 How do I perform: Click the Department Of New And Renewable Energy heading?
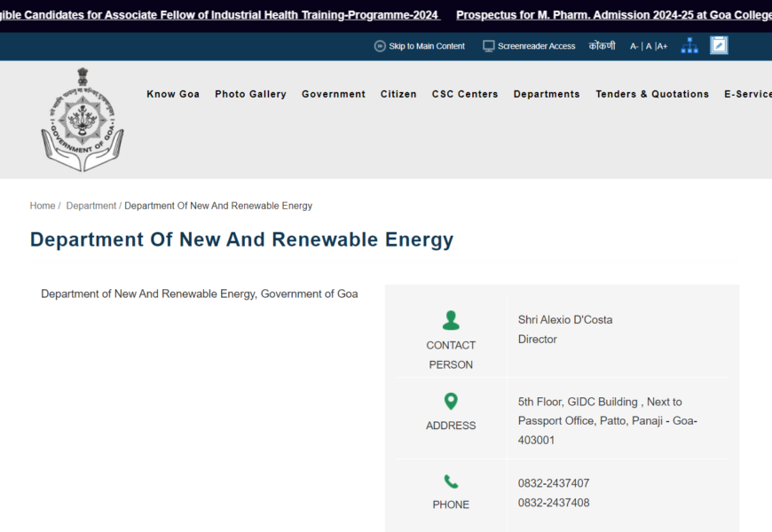241,239
